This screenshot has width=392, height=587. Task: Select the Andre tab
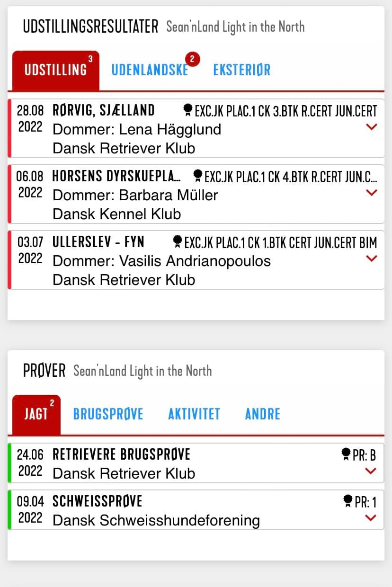[x=263, y=414]
